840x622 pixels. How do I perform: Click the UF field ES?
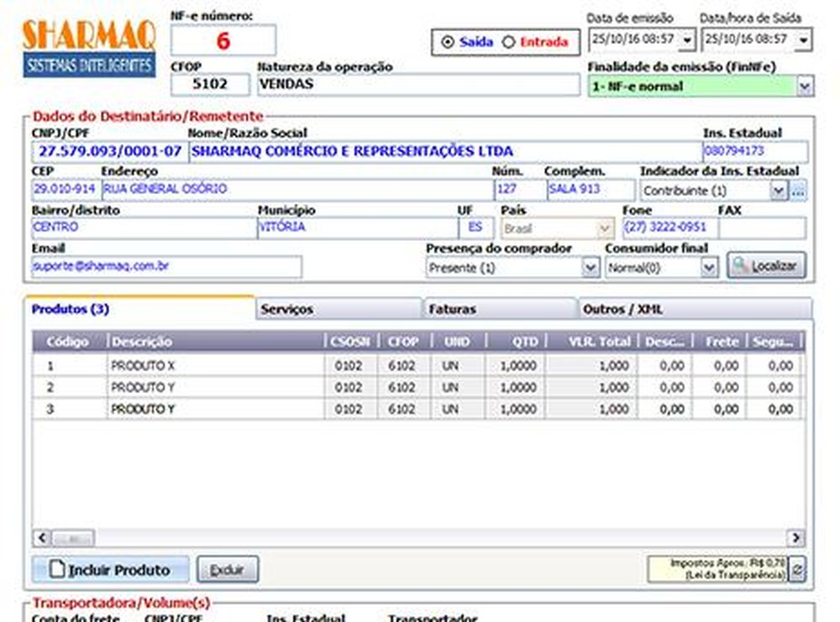click(x=476, y=228)
